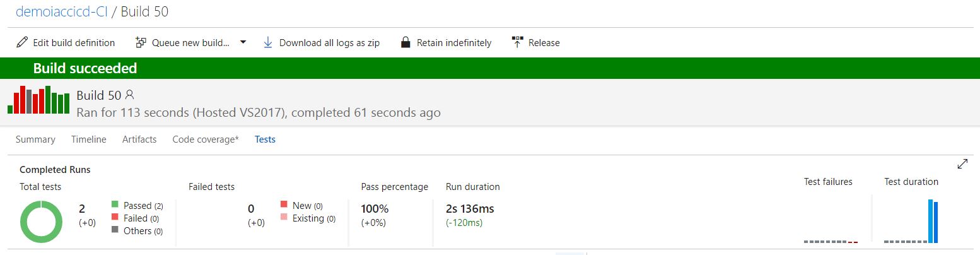Viewport: 980px width, 255px height.
Task: Click Download all logs as zip
Action: tap(329, 43)
